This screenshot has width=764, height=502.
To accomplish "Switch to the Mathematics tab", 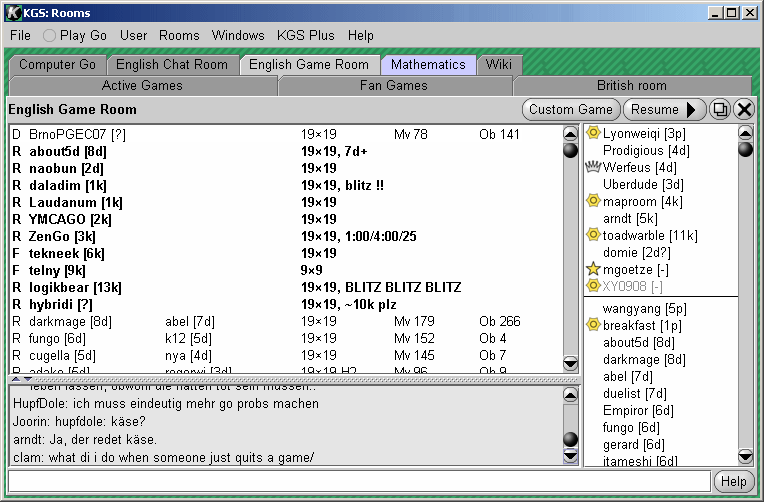I will [428, 64].
